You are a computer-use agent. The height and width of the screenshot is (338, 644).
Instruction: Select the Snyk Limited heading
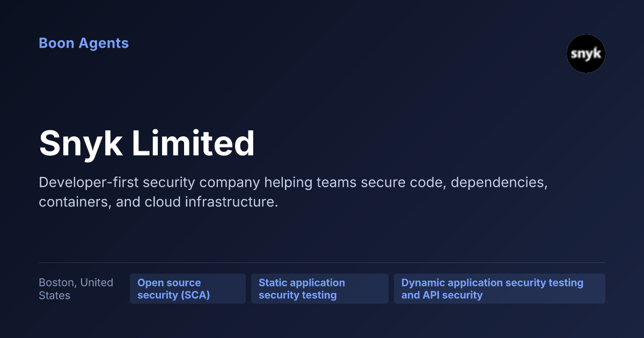point(147,144)
